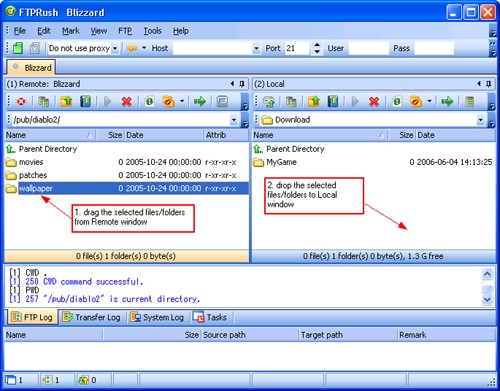Click in the Host input field

213,48
